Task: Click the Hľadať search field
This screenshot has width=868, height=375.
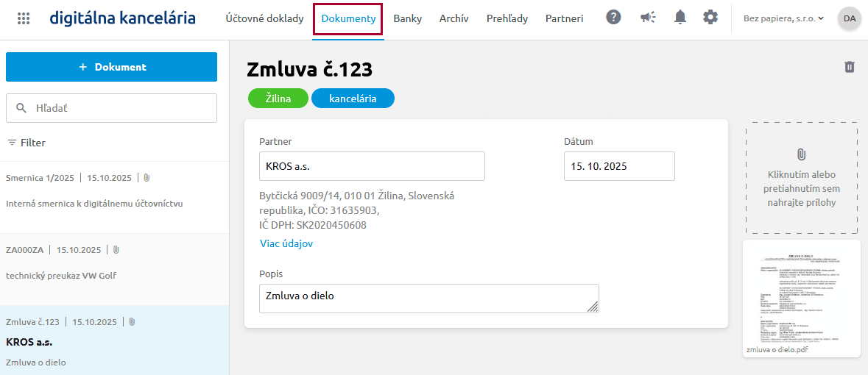Action: point(112,108)
